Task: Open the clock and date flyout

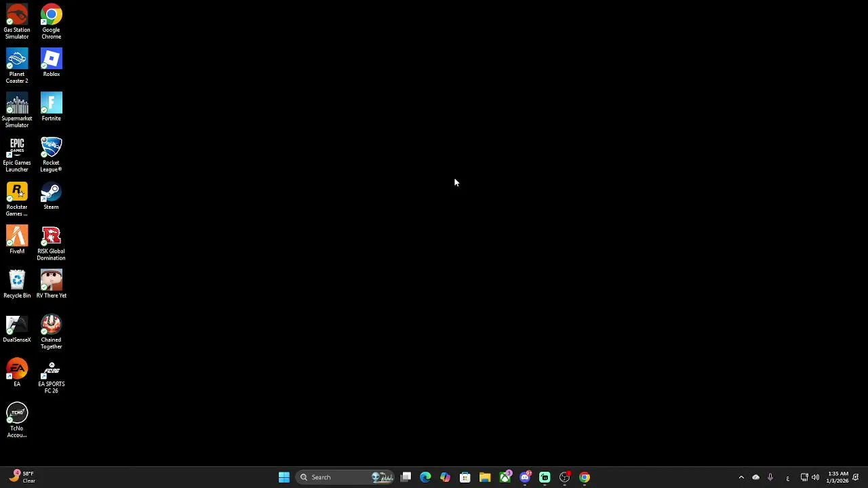Action: pos(838,477)
